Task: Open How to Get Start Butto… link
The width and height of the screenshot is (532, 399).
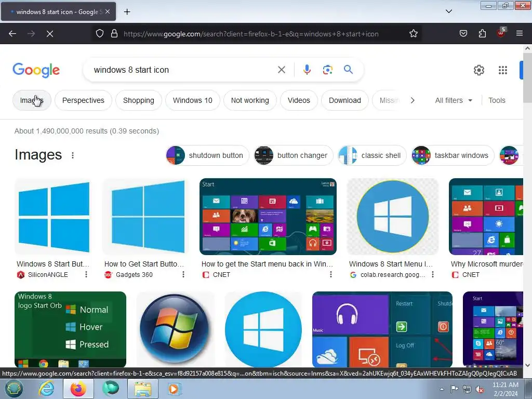Action: click(x=144, y=264)
